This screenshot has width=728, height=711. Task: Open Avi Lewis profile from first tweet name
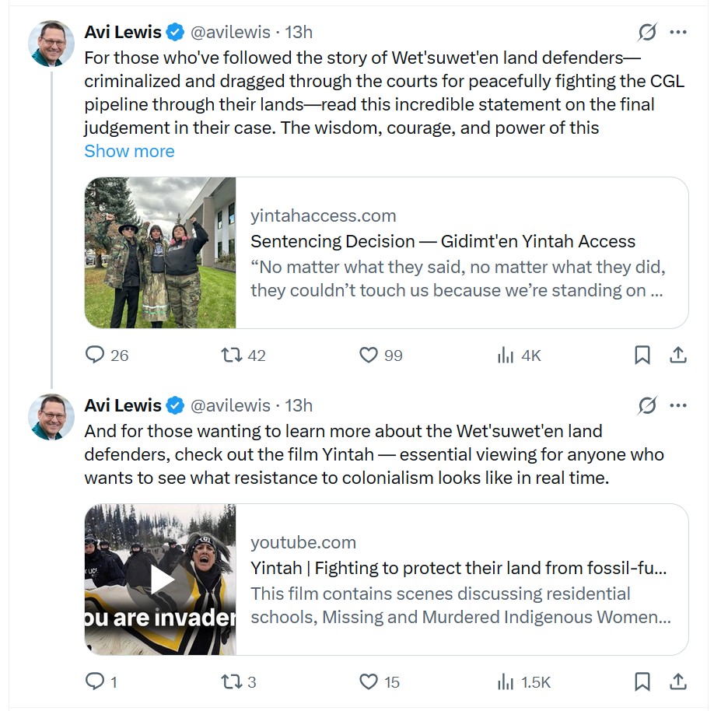click(123, 32)
